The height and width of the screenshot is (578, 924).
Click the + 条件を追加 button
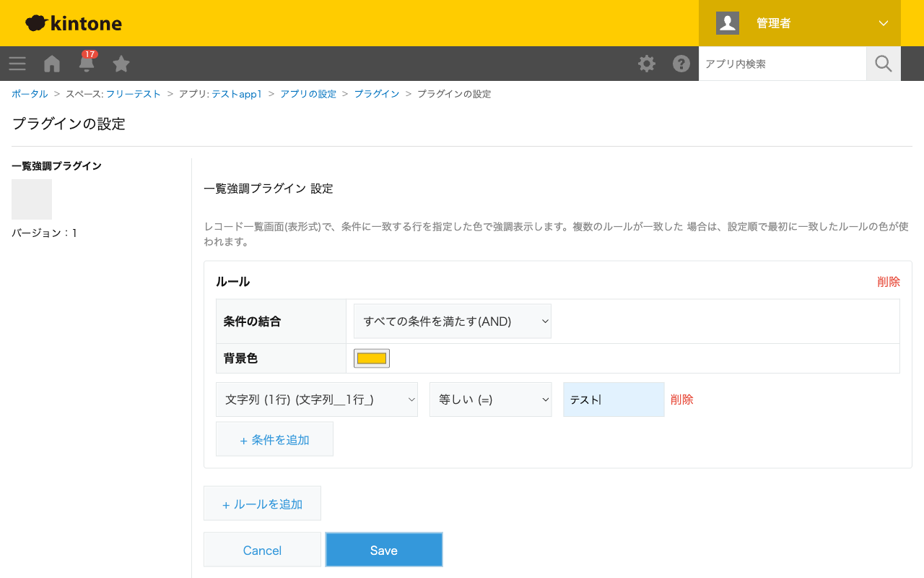pyautogui.click(x=274, y=439)
